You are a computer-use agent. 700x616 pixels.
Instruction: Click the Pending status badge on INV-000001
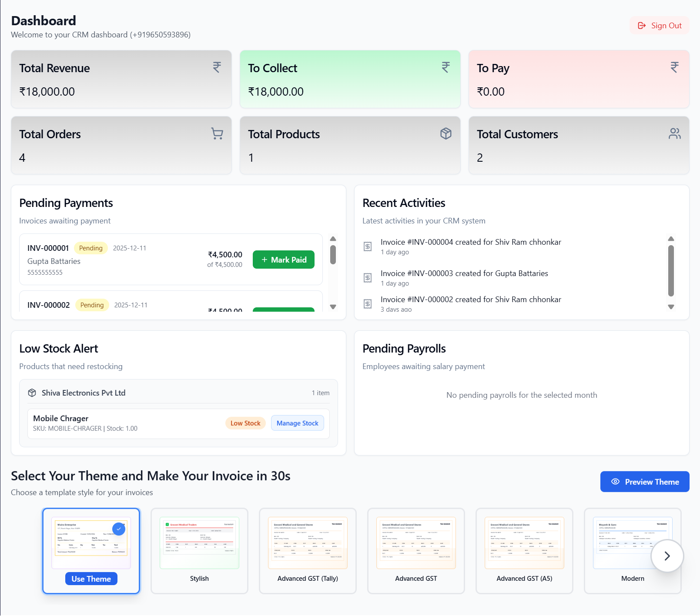click(x=90, y=248)
